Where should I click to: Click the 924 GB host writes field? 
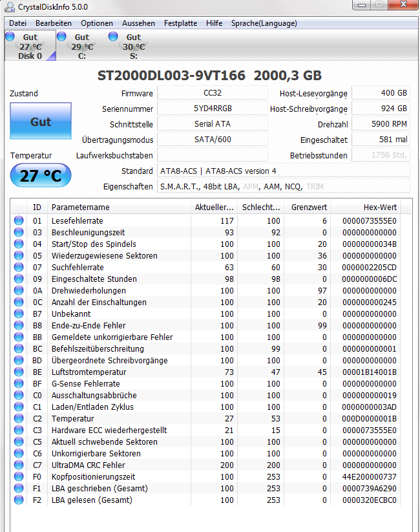point(381,109)
